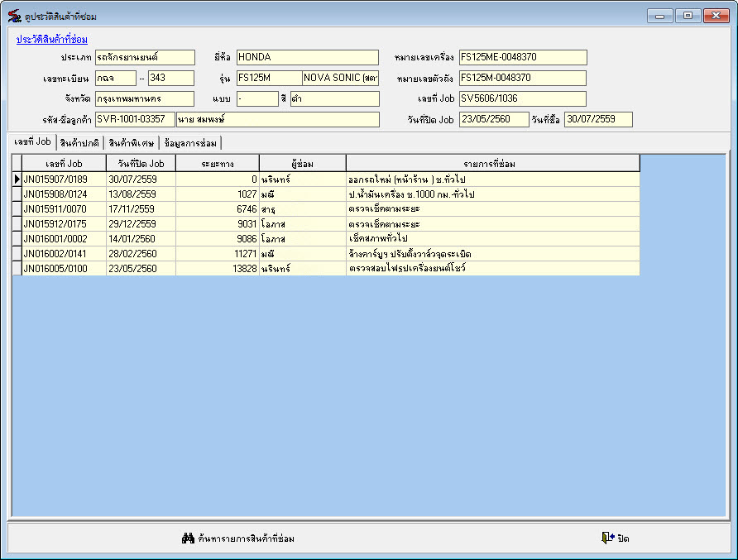
Task: Click the แบบ field
Action: (x=257, y=98)
